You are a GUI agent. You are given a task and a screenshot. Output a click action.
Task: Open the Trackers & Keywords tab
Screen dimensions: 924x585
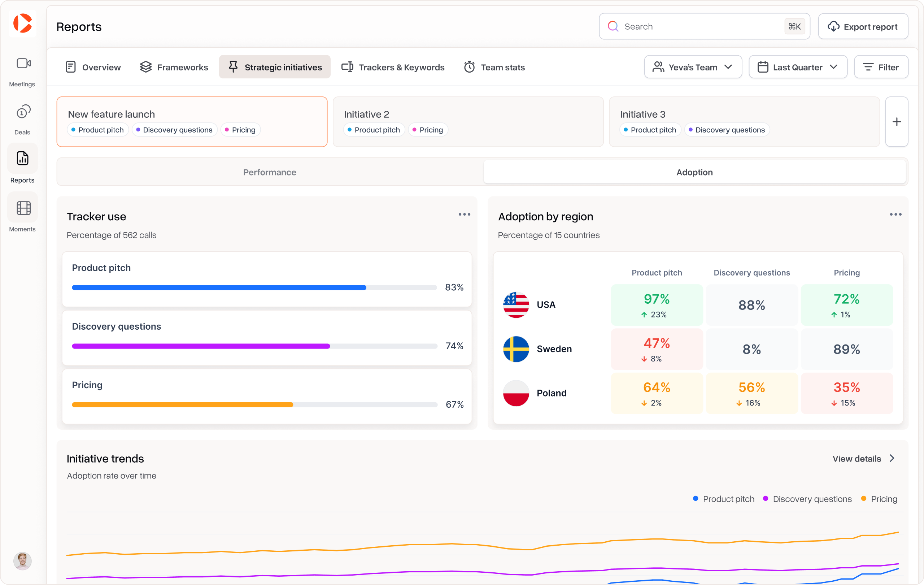pos(393,67)
